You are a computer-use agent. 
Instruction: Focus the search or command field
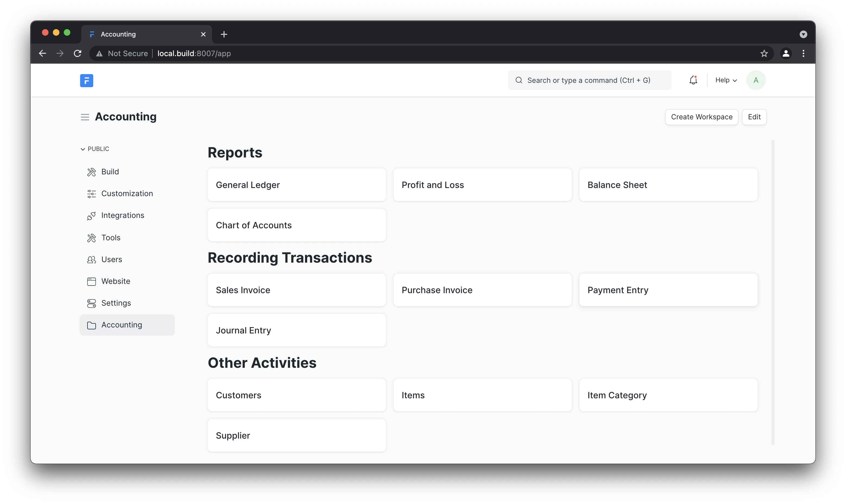pyautogui.click(x=589, y=80)
